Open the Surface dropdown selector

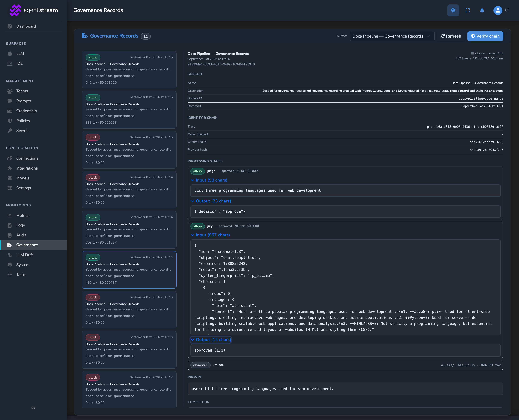coord(392,36)
